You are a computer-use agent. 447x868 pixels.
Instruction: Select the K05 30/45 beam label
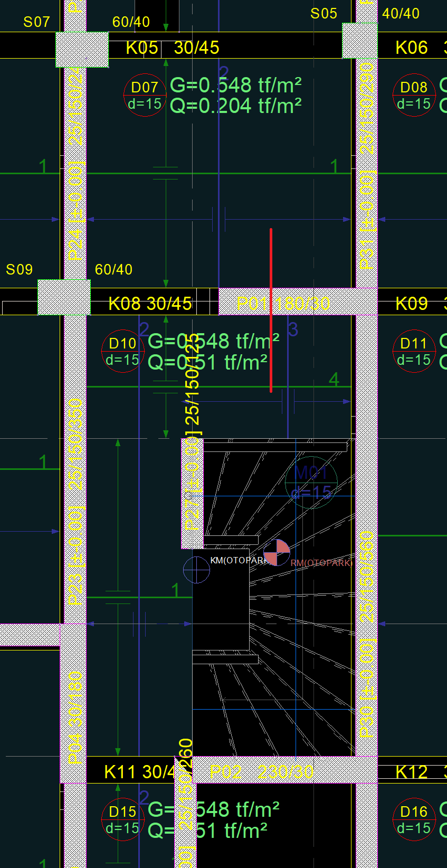173,48
